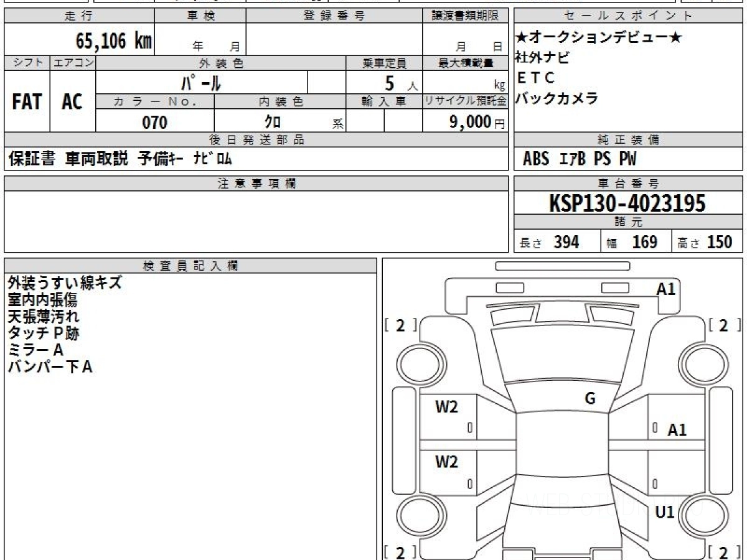
Task: Select the 内装色 header
Action: tap(280, 101)
